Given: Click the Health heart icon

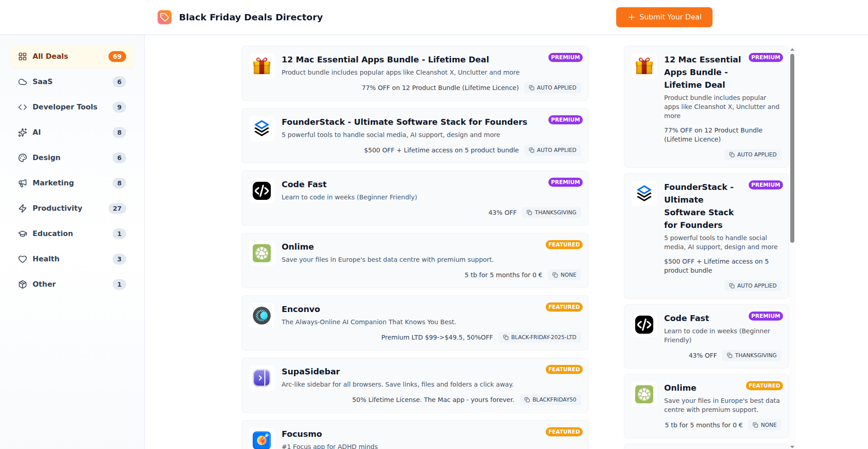Looking at the screenshot, I should 23,259.
